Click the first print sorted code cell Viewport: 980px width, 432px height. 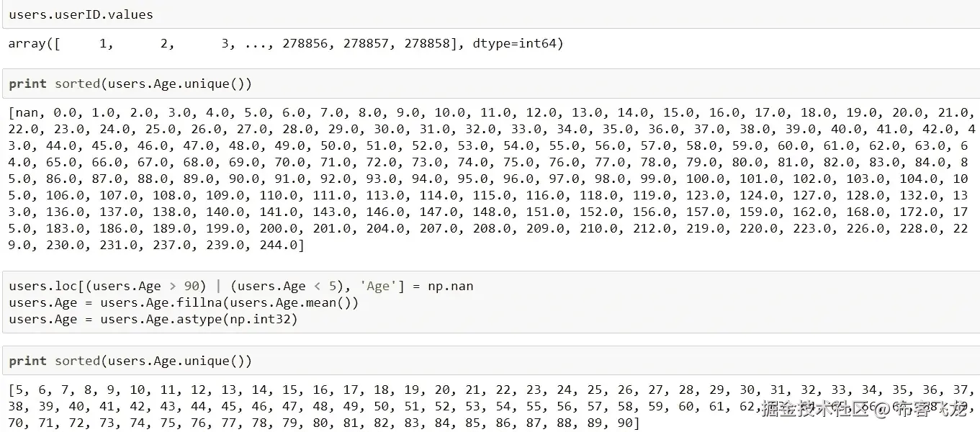pos(130,84)
